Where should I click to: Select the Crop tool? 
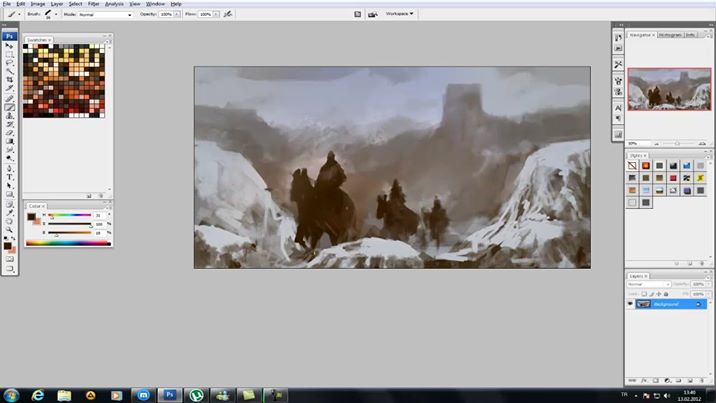click(x=10, y=80)
